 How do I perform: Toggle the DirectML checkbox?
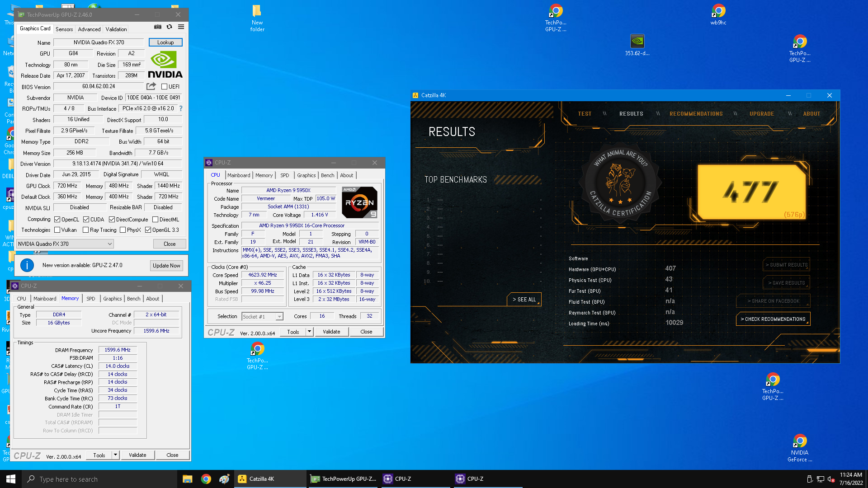point(155,220)
